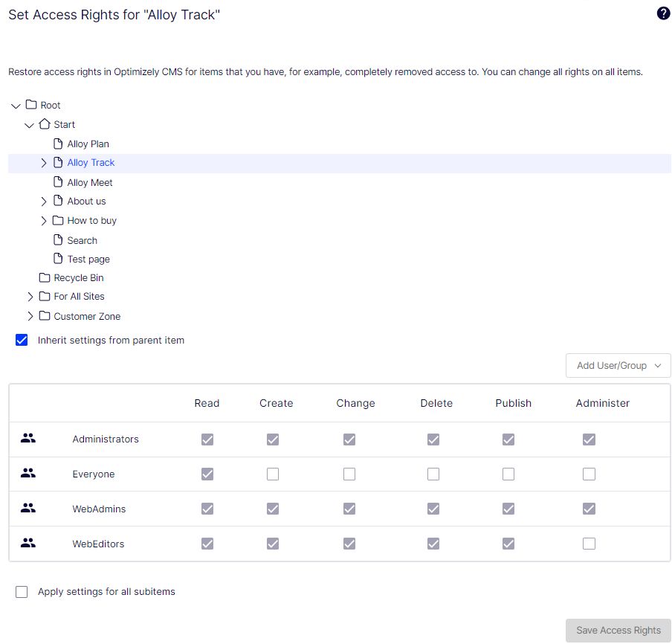Open the Add User/Group dropdown

(x=618, y=365)
